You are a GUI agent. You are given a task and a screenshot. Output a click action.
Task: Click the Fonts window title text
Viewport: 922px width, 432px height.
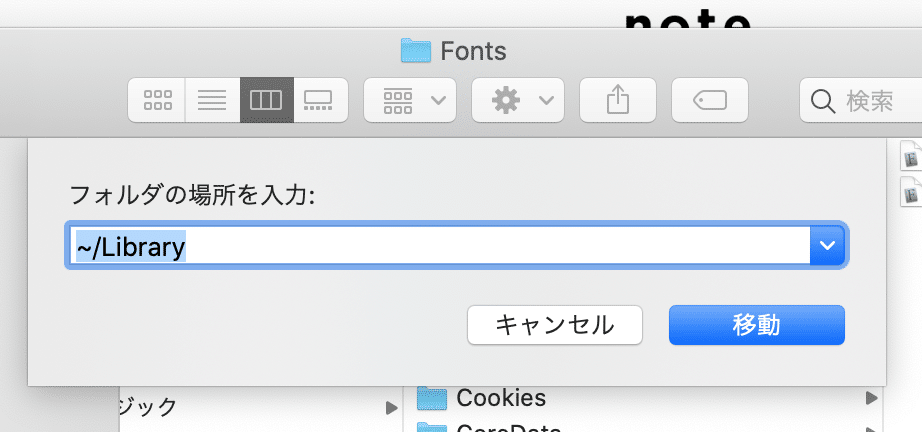(x=473, y=51)
